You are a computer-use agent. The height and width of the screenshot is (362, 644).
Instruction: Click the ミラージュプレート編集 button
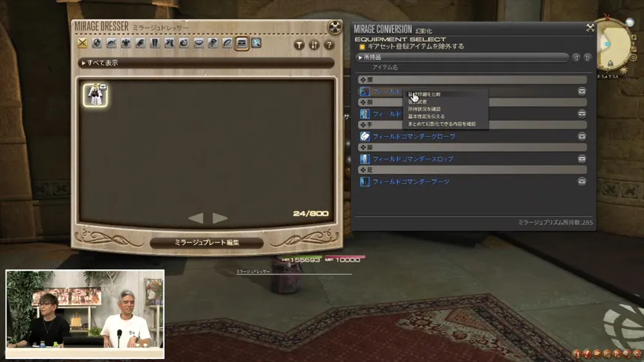point(207,242)
